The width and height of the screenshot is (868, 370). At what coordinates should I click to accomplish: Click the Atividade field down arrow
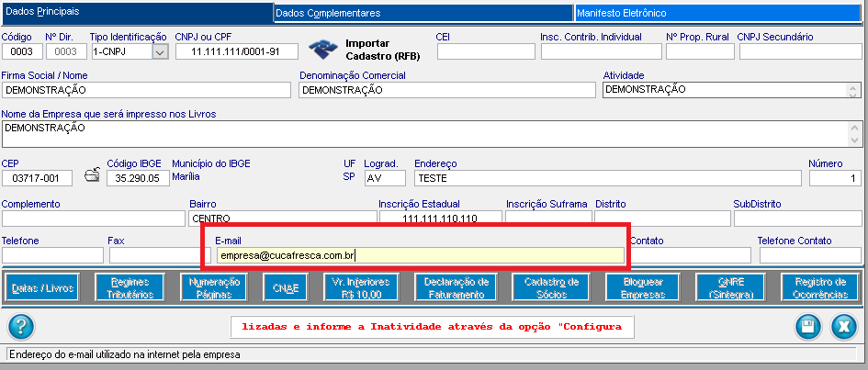[852, 94]
